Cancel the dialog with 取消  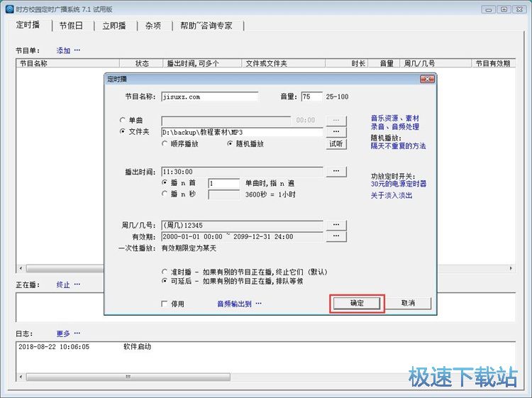point(408,304)
